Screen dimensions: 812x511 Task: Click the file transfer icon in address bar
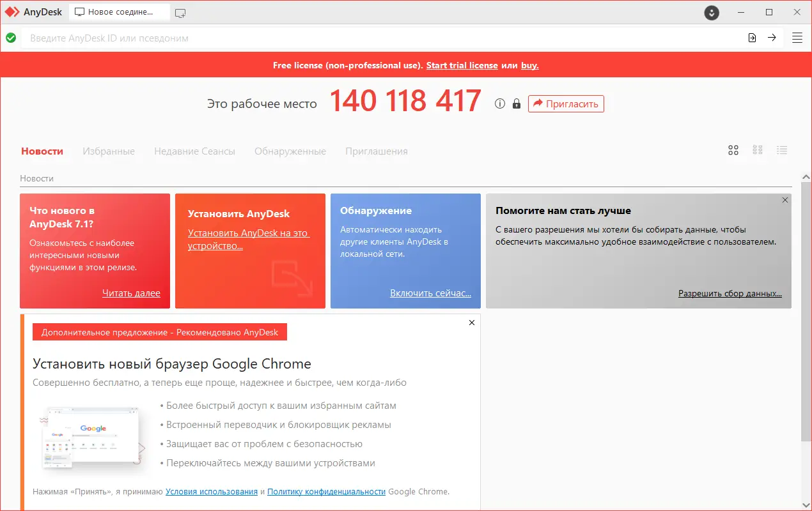click(753, 38)
